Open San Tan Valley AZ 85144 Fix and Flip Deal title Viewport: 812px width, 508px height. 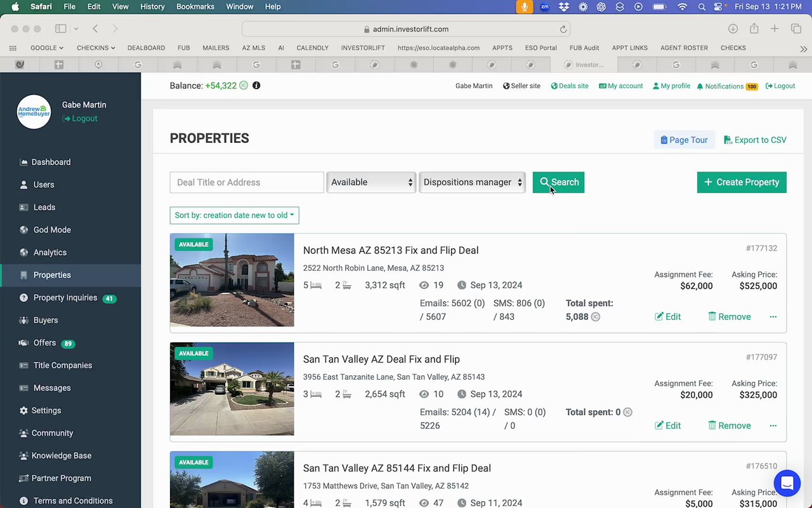[x=397, y=468]
